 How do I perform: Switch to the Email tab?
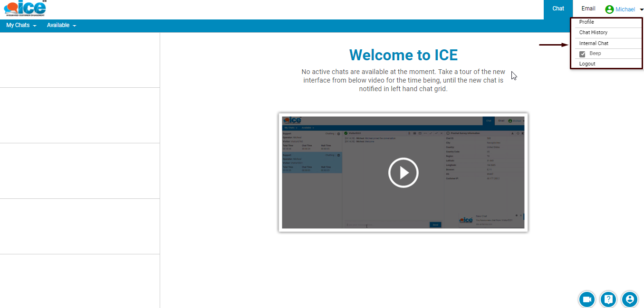[588, 9]
